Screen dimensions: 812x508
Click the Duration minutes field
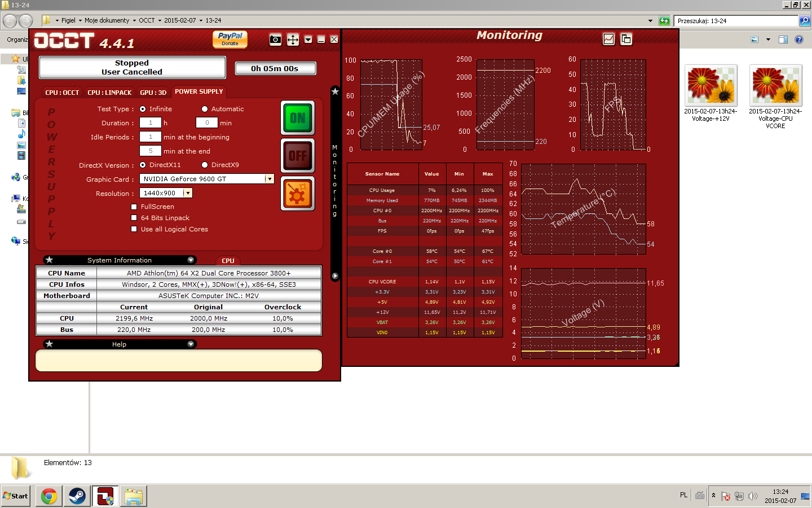[x=207, y=122]
